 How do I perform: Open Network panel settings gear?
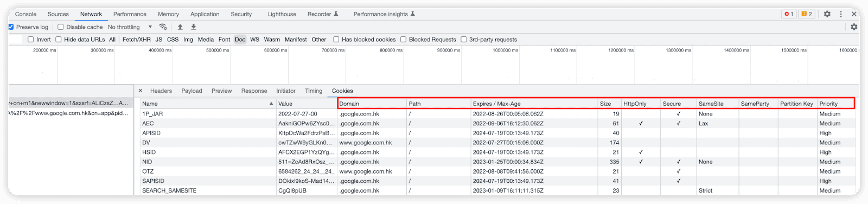[854, 27]
